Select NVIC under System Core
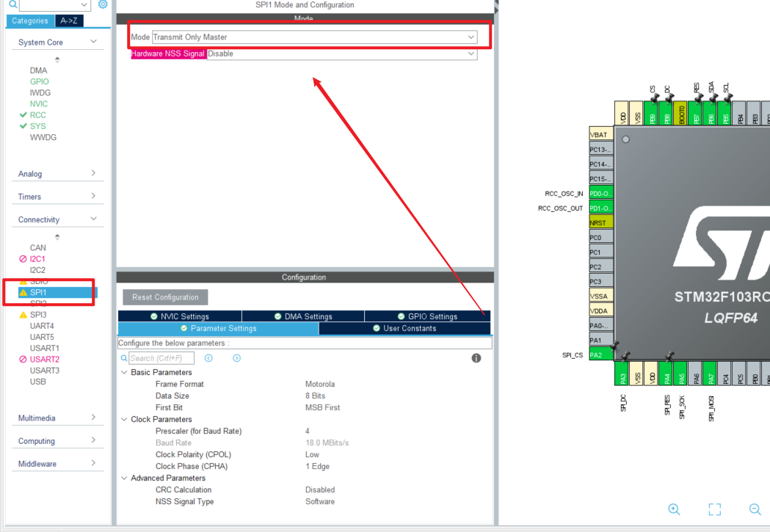 point(39,103)
